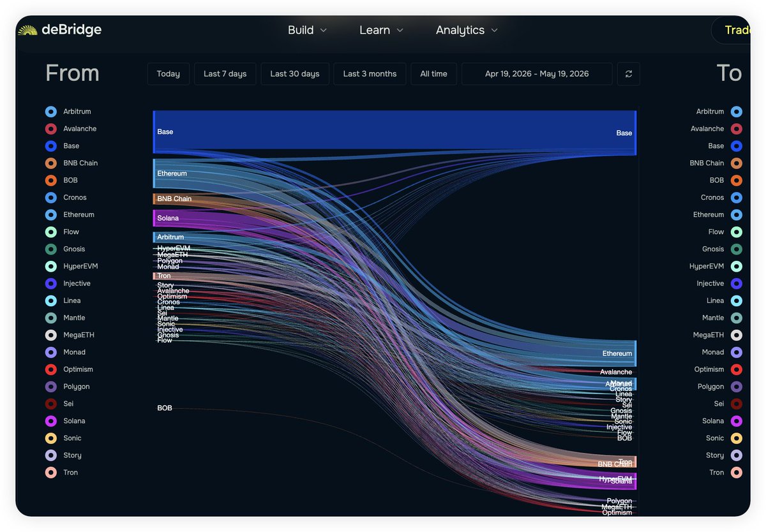Click the Arbitrum source node in chart

pyautogui.click(x=155, y=237)
